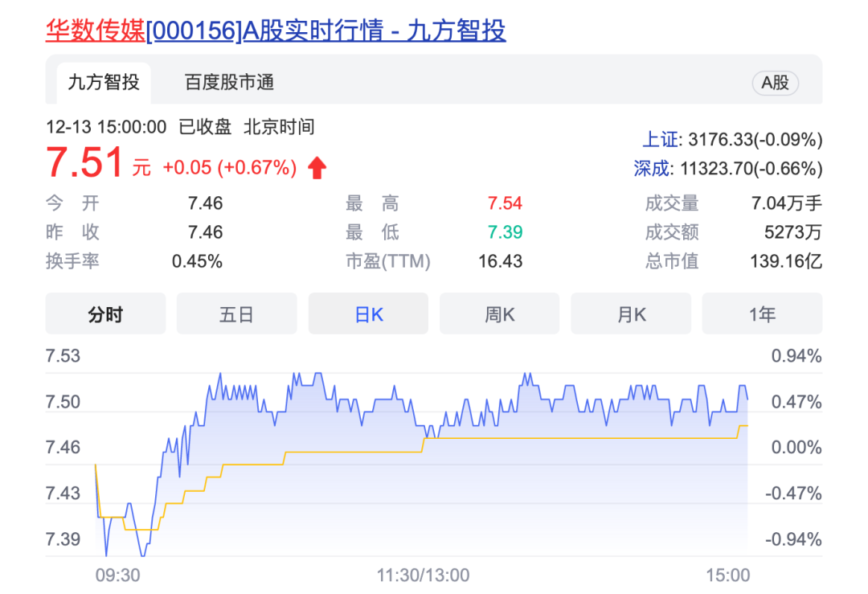The image size is (868, 594).
Task: Click the 最高 value 7.54
Action: click(x=505, y=203)
